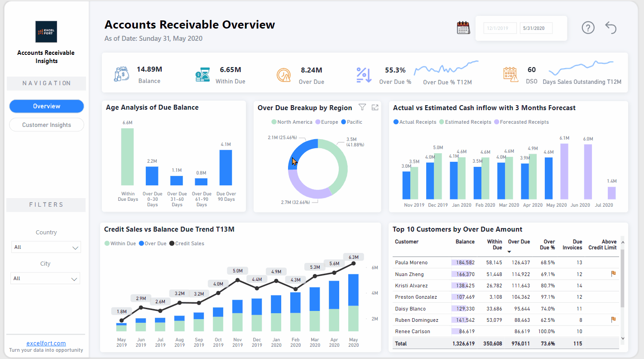Open the help question mark icon
Screen dimensions: 644x359
(x=588, y=28)
